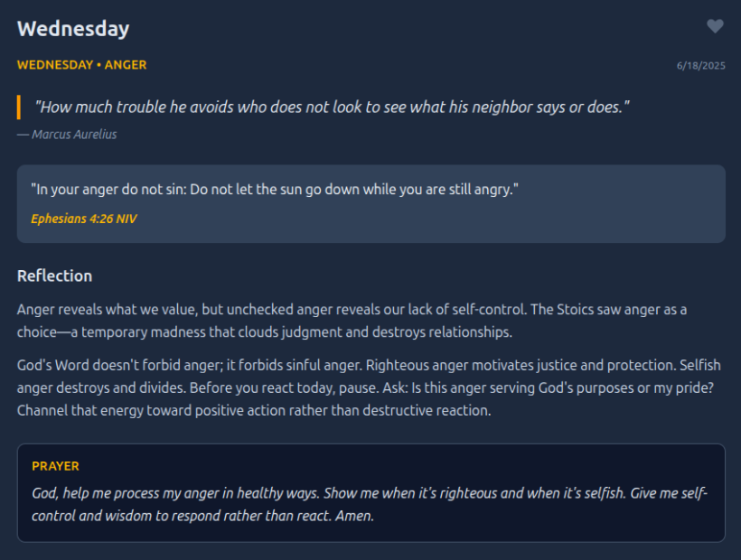Viewport: 741px width, 560px height.
Task: Open the Ephesians 4:26 NIV reference
Action: click(x=84, y=219)
